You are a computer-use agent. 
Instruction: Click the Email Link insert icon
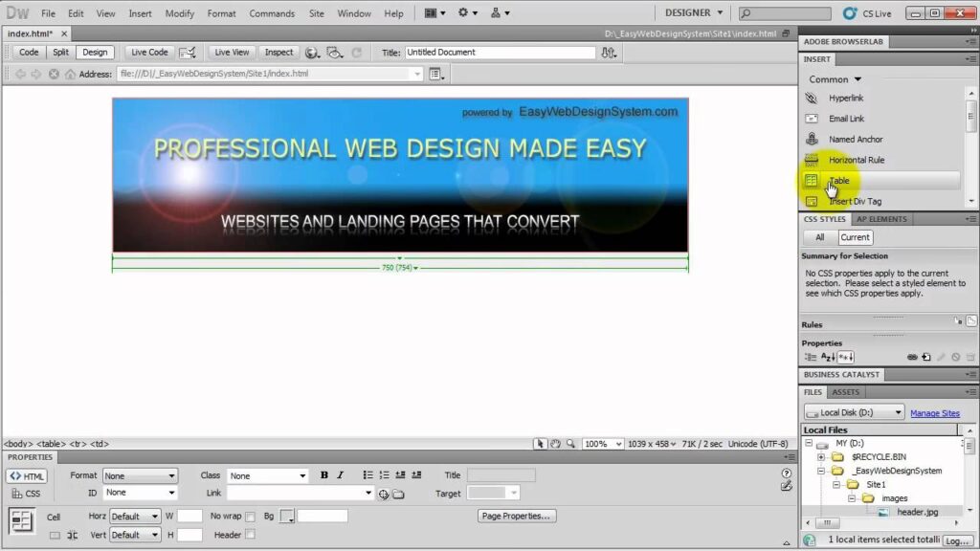pos(812,119)
